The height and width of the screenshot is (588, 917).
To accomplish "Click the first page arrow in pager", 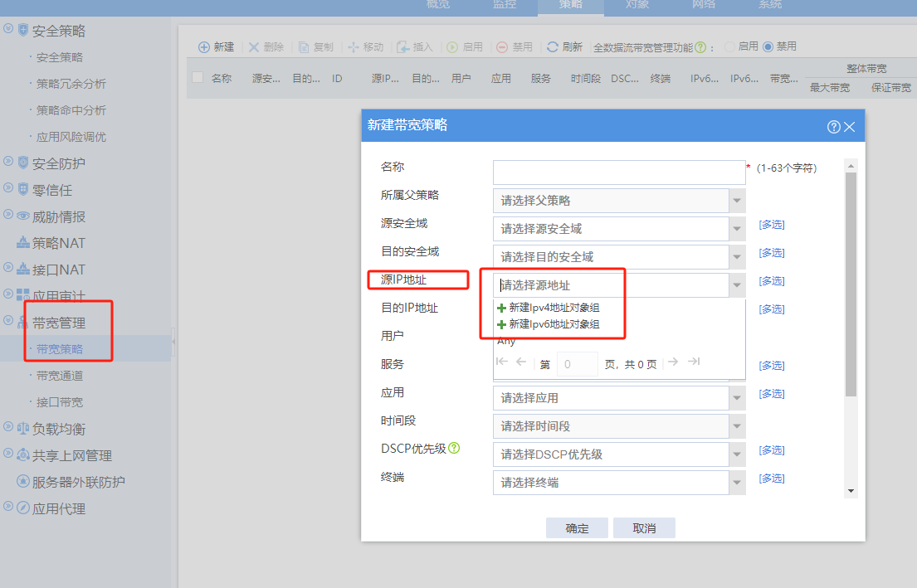I will [x=502, y=362].
